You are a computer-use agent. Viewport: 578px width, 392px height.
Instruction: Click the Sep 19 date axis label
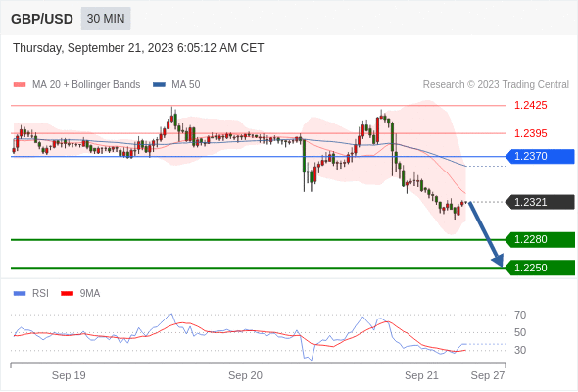[x=69, y=375]
